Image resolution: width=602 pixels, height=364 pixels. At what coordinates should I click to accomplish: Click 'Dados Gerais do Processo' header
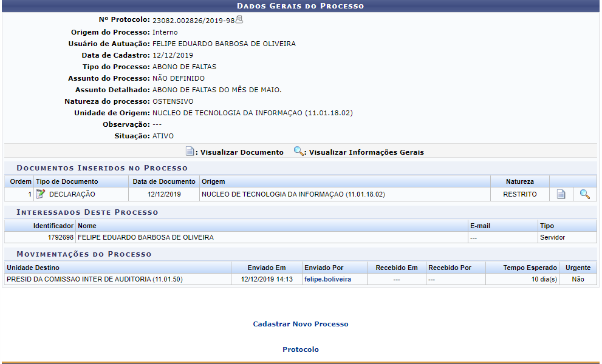point(300,5)
